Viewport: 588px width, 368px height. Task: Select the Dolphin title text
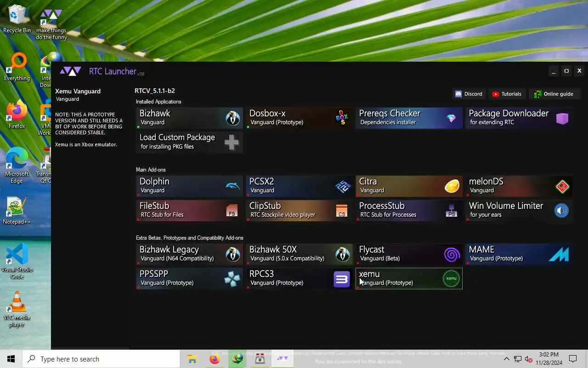point(154,181)
